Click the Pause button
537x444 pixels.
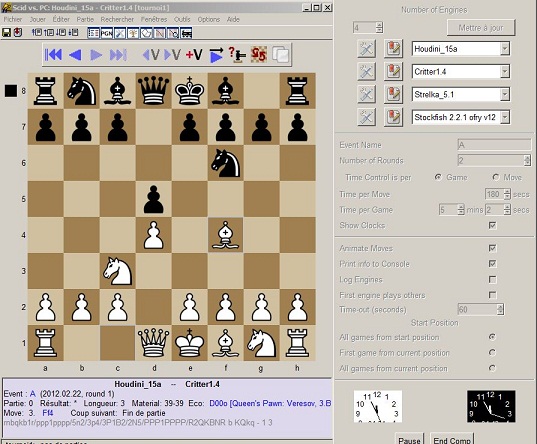pyautogui.click(x=409, y=440)
